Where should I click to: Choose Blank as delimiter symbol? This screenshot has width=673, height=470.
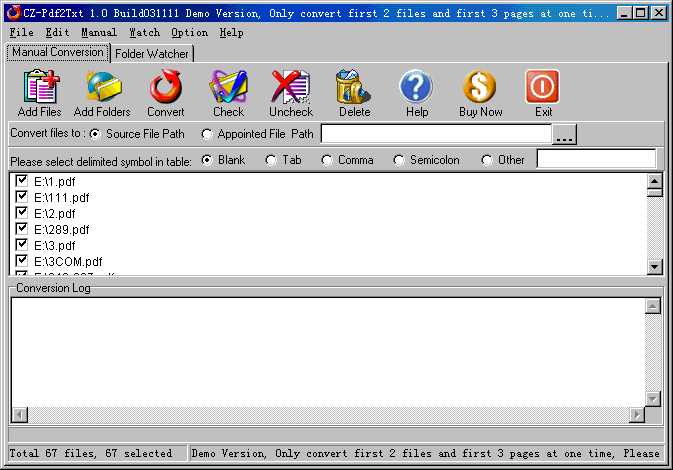click(x=207, y=161)
